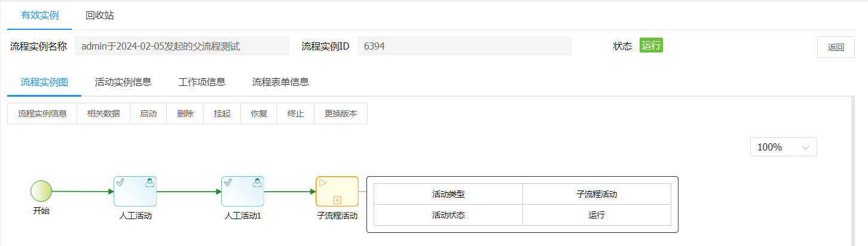
Task: Switch to the 流程表单信息 tab
Action: (x=280, y=82)
